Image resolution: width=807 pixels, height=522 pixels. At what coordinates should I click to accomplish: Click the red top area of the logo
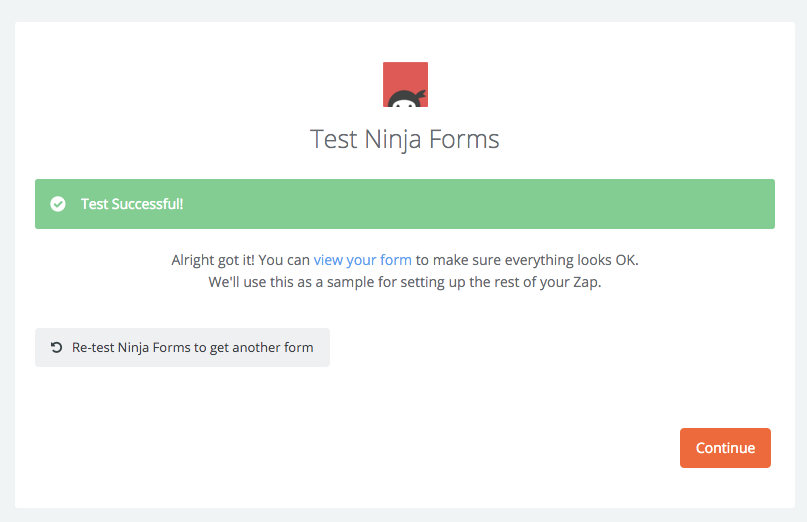[405, 72]
